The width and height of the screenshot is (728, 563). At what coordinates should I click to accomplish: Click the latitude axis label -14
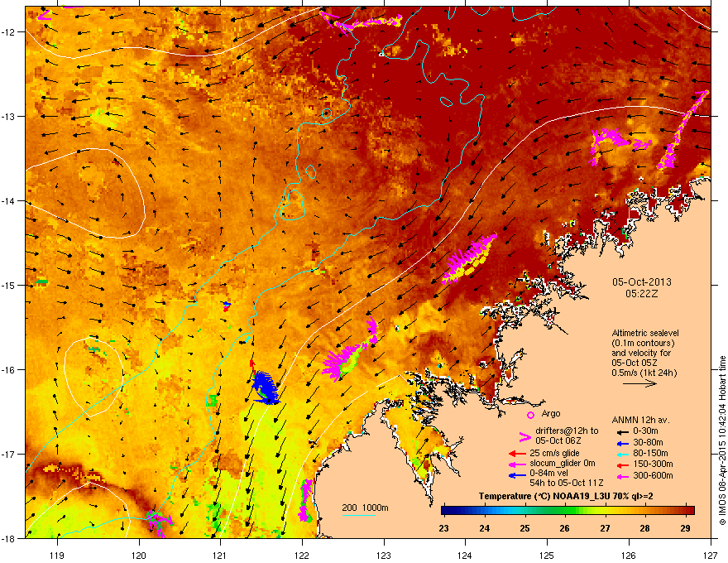pyautogui.click(x=8, y=201)
